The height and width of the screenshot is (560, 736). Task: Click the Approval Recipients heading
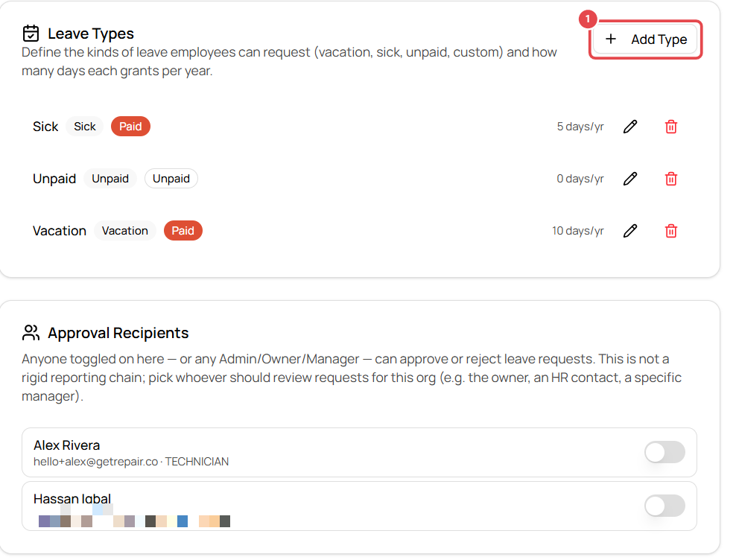pyautogui.click(x=118, y=334)
